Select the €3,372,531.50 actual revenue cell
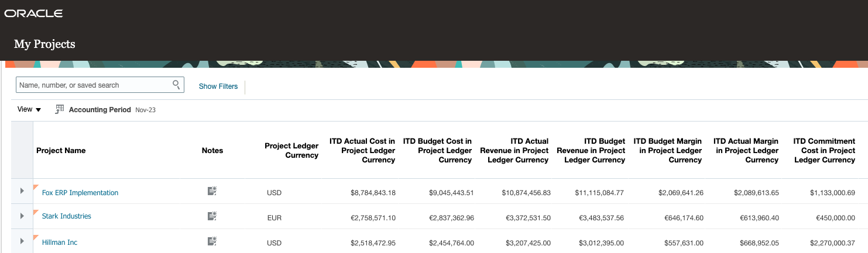Screen dimensions: 868x253 pyautogui.click(x=528, y=218)
